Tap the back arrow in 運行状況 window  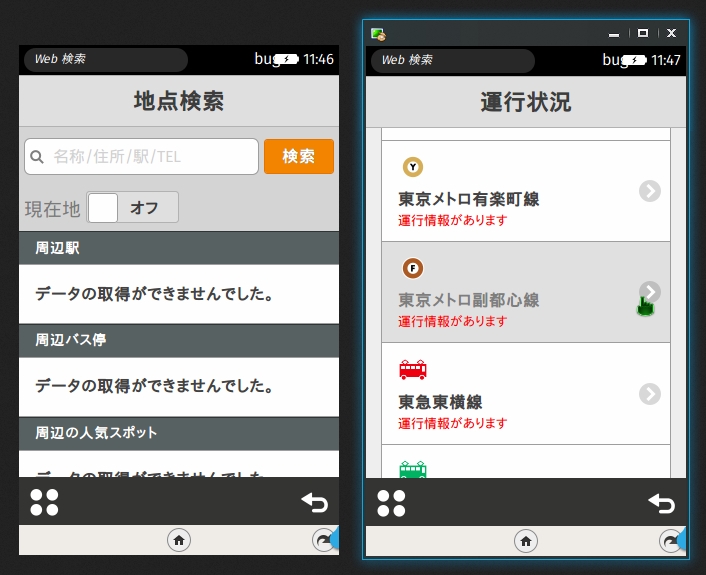pyautogui.click(x=661, y=503)
